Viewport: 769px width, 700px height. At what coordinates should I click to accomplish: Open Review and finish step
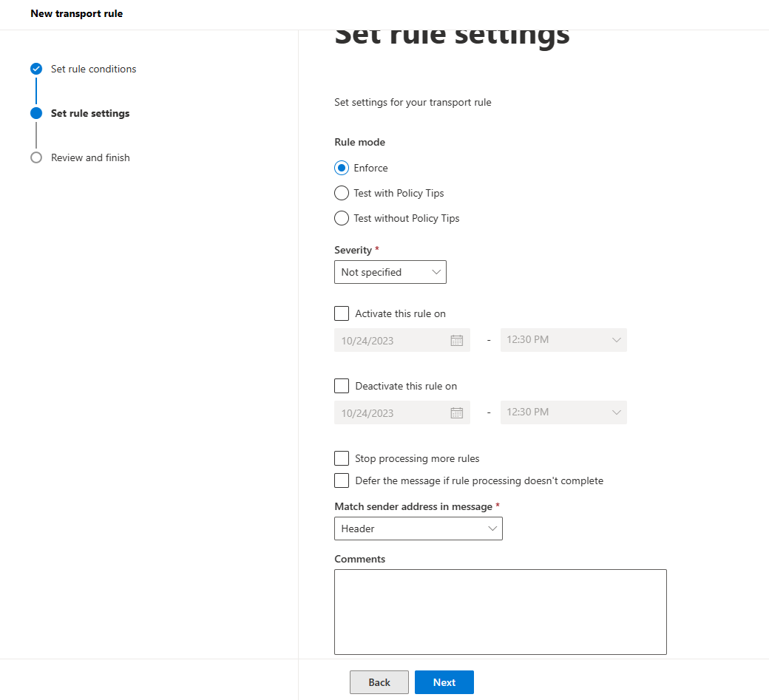click(x=90, y=157)
